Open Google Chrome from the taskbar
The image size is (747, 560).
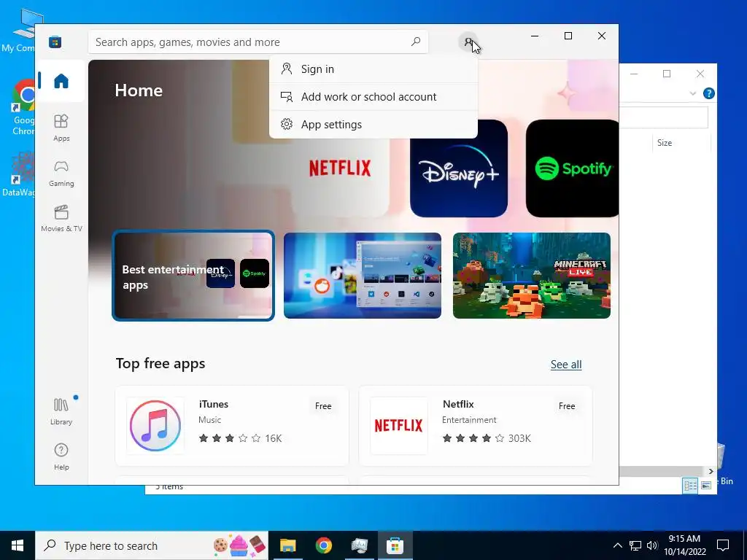(323, 545)
